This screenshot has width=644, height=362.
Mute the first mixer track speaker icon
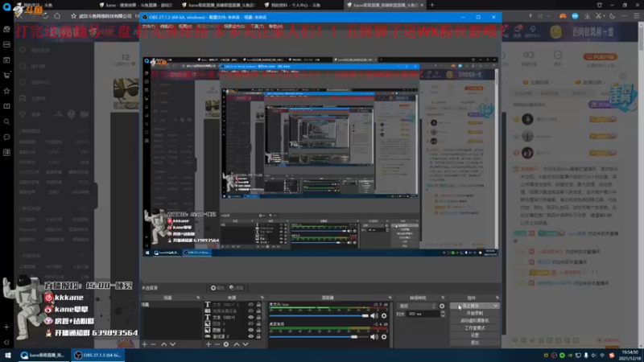[374, 315]
